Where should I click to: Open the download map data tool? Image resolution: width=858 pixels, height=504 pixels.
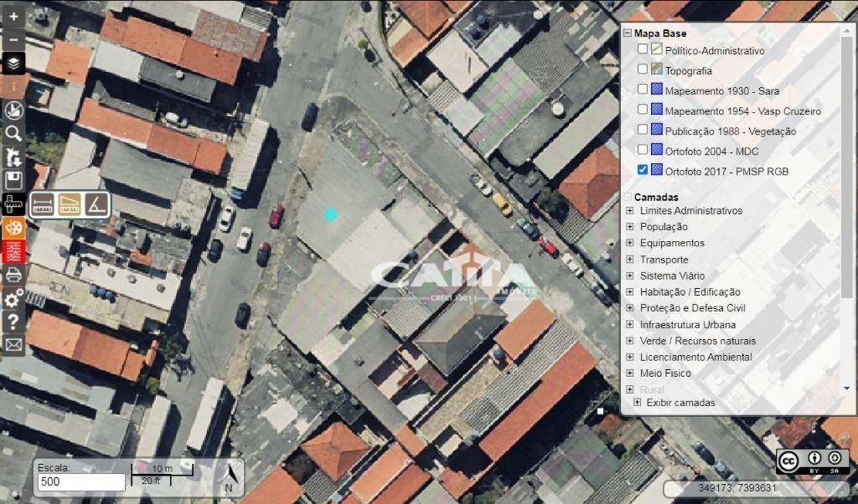pyautogui.click(x=13, y=157)
